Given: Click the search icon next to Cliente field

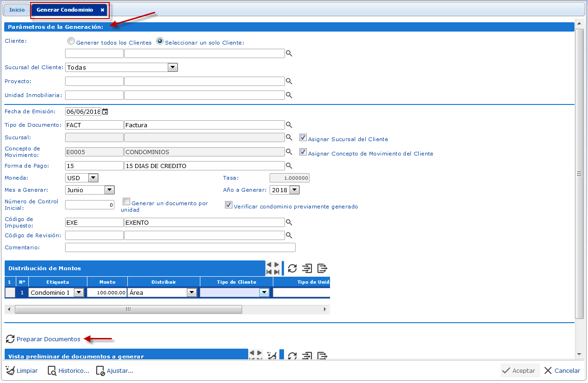Looking at the screenshot, I should pyautogui.click(x=289, y=54).
